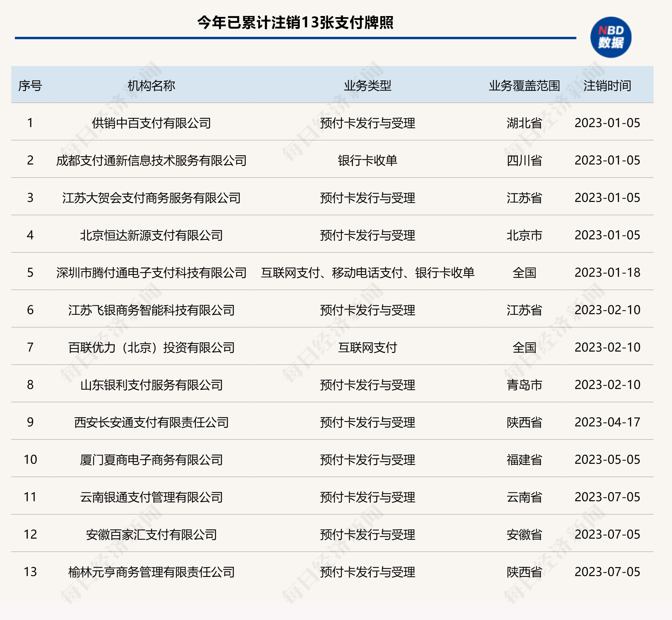Click 陕西省 in the 榆林元亨 row
Image resolution: width=672 pixels, height=620 pixels.
click(x=524, y=572)
